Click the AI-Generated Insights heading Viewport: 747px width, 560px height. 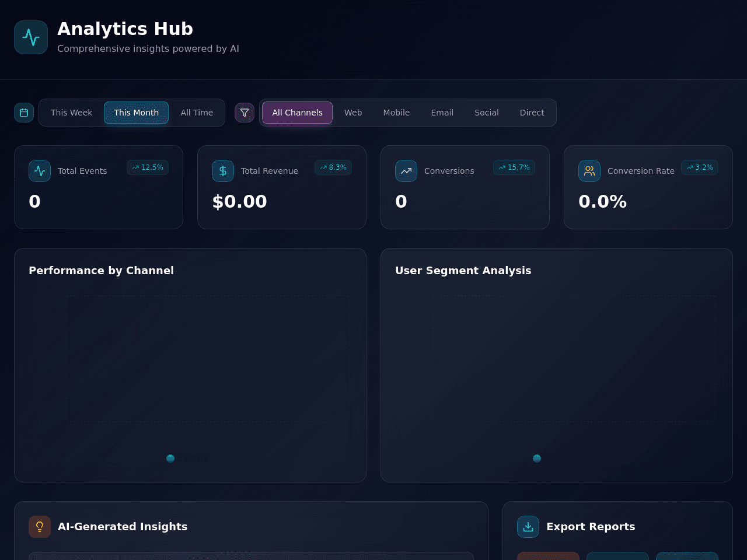point(123,527)
